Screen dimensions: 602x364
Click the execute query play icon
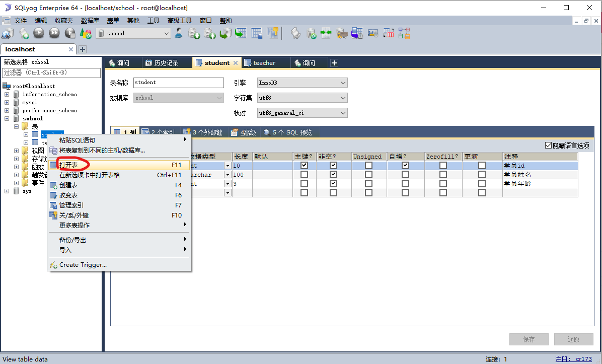click(39, 33)
